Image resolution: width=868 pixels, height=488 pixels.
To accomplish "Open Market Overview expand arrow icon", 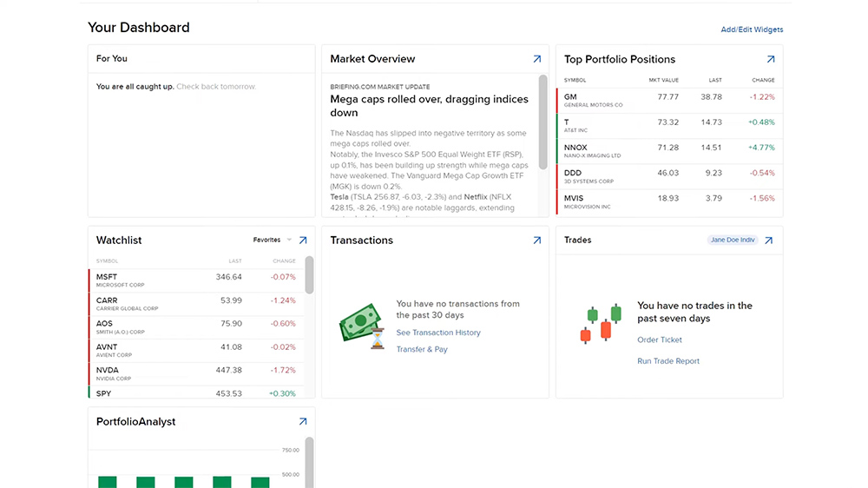I will tap(536, 59).
